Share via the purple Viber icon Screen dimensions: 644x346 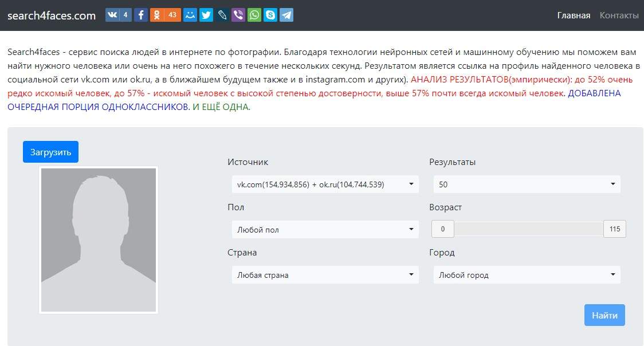tap(238, 15)
